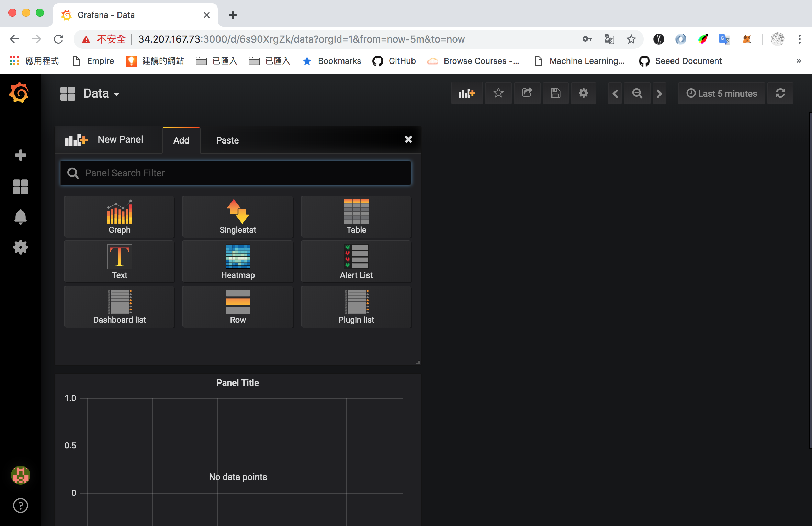The width and height of the screenshot is (812, 526).
Task: Open the Seeed Document bookmark
Action: (x=680, y=61)
